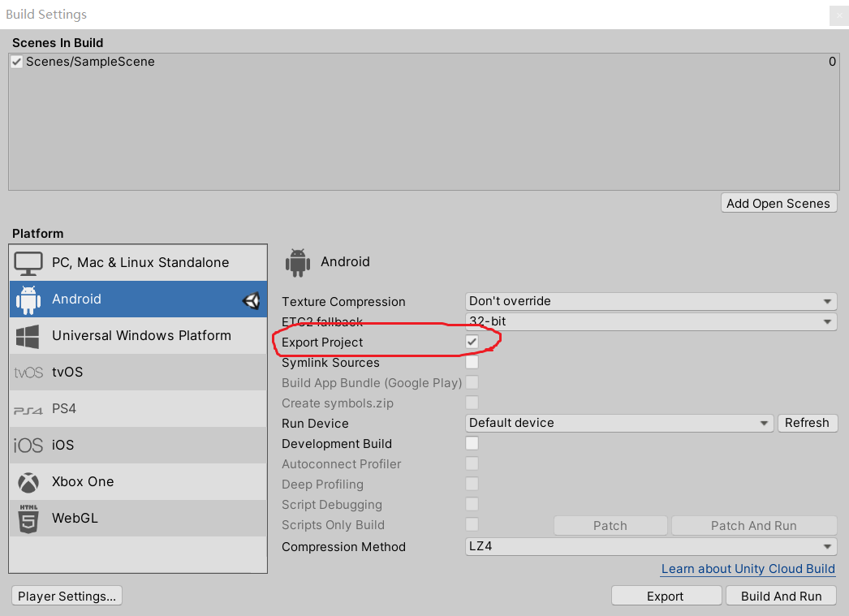Screen dimensions: 849x616
Task: Select the Scenes/SampleScene entry text
Action: 90,62
